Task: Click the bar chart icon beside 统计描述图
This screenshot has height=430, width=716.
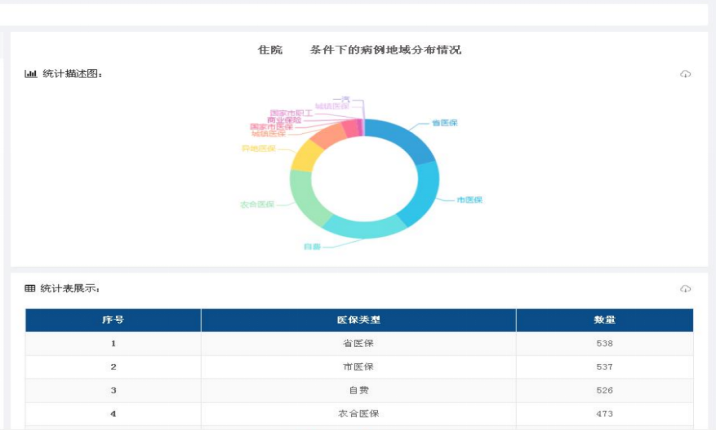Action: coord(31,73)
